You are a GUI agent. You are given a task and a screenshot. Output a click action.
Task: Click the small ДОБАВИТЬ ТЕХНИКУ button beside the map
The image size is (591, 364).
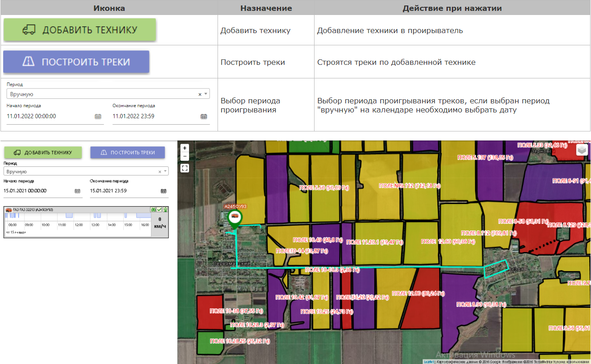pos(43,153)
